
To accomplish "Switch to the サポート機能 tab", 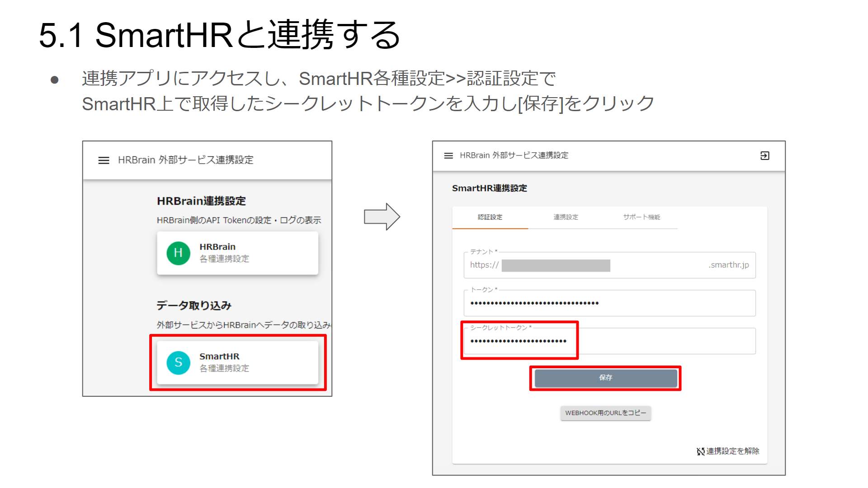I will 642,217.
